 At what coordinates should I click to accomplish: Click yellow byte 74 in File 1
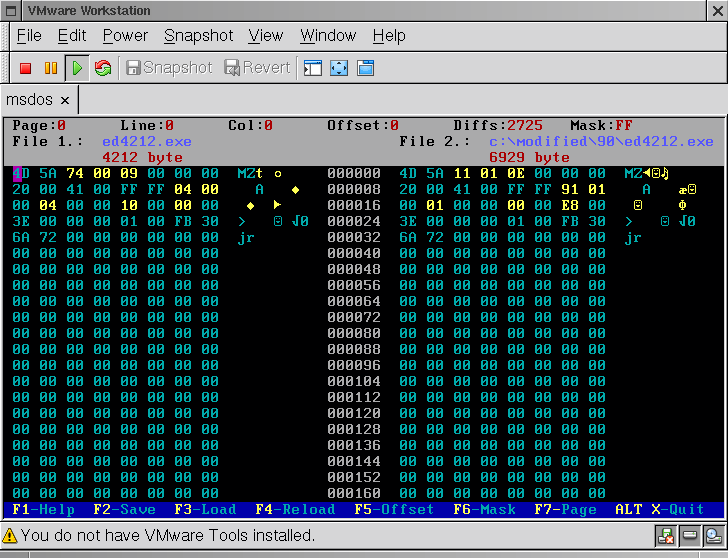coord(75,174)
